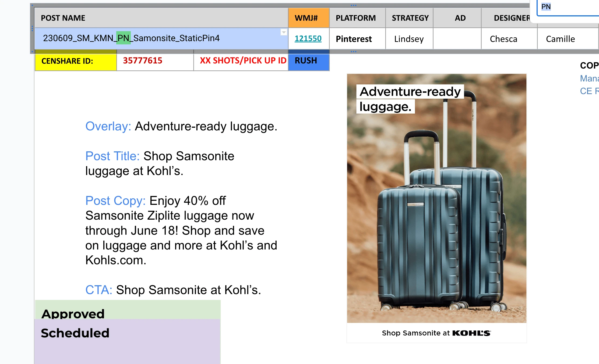Click the Kohl's logo under the image
Viewport: 599px width, 364px height.
pyautogui.click(x=471, y=333)
